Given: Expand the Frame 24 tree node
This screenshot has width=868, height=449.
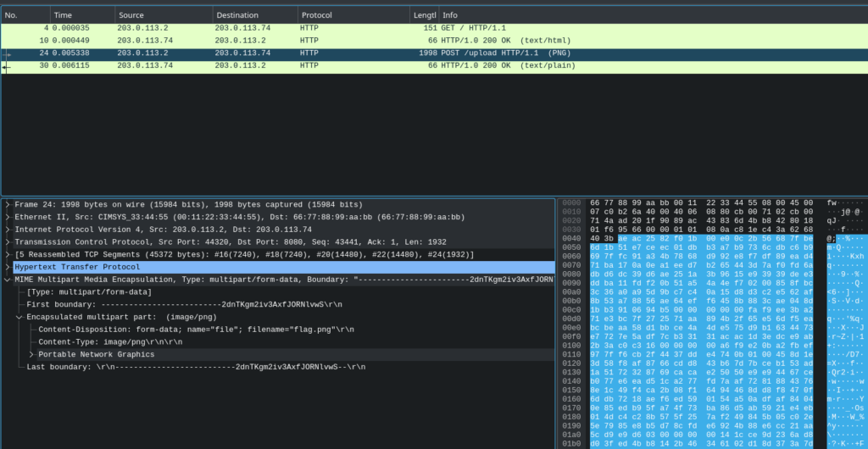Looking at the screenshot, I should tap(8, 205).
